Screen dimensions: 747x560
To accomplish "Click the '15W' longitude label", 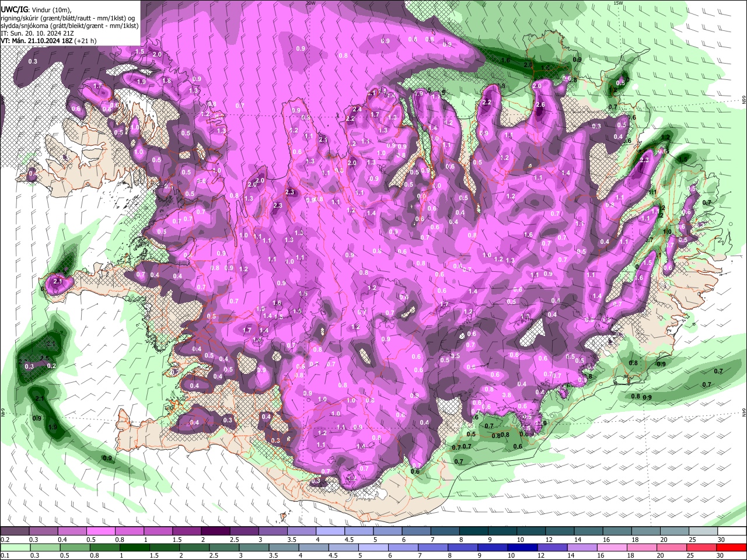I will [618, 3].
